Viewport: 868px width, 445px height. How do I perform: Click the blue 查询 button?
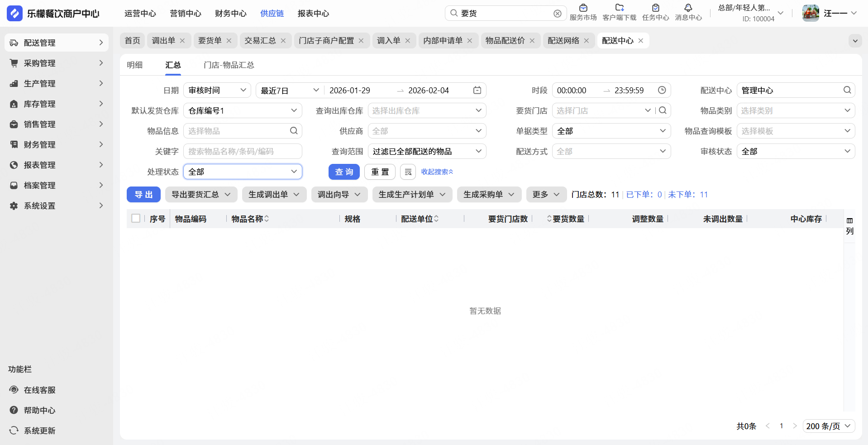tap(344, 172)
